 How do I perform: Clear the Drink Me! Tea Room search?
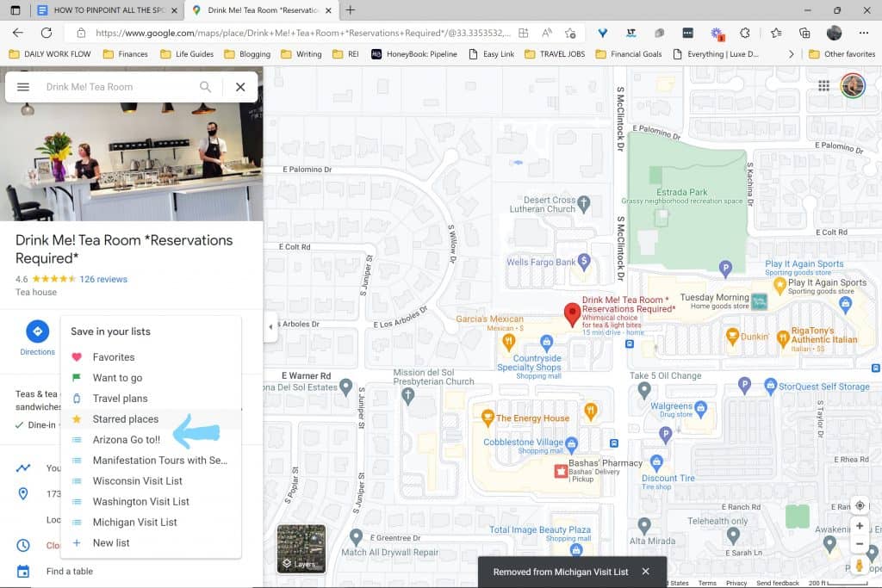pyautogui.click(x=240, y=87)
